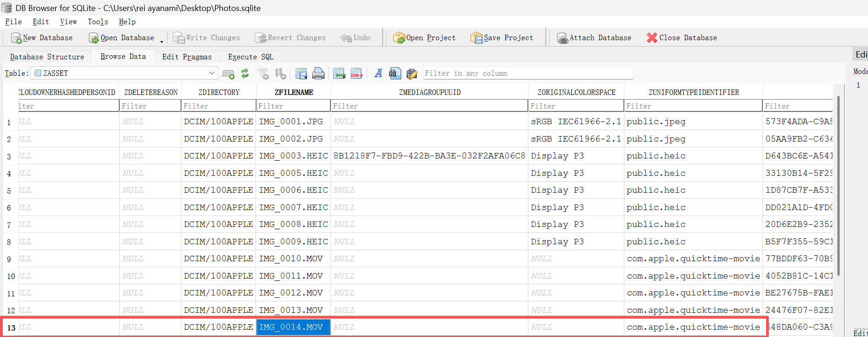Viewport: 868px width, 337px height.
Task: Click the 'Filter in any column' field
Action: click(x=528, y=73)
